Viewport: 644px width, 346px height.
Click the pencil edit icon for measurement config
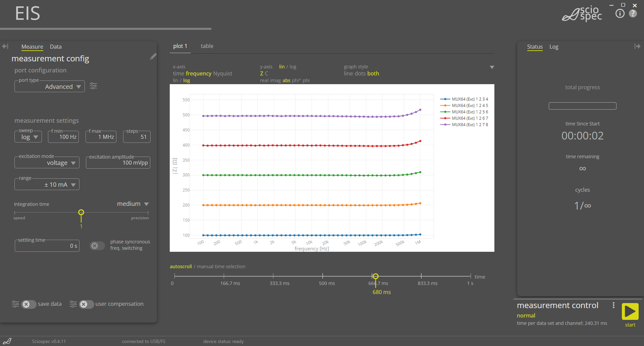153,57
